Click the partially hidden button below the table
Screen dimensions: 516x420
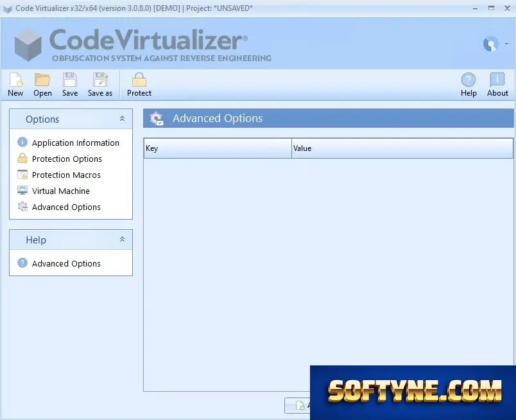pyautogui.click(x=298, y=405)
